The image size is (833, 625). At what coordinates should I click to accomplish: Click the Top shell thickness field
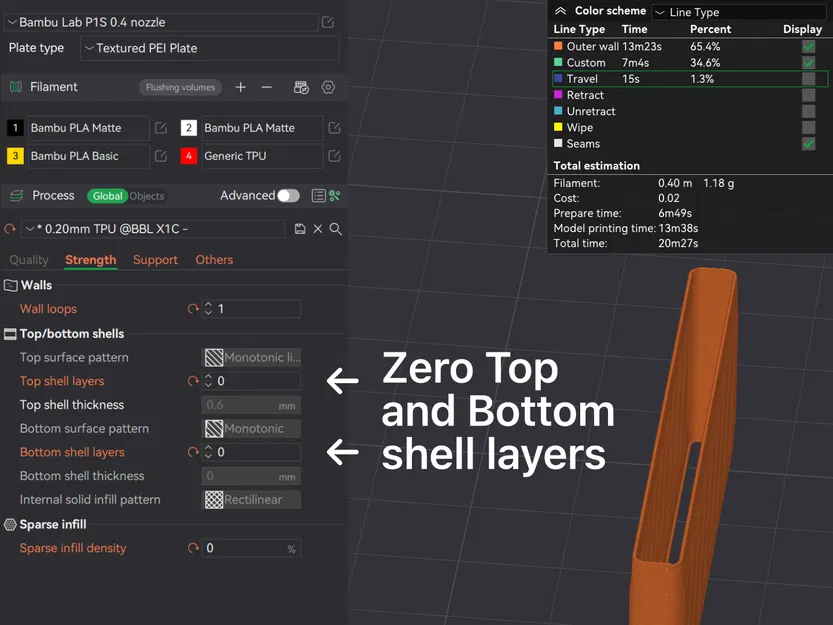point(251,406)
